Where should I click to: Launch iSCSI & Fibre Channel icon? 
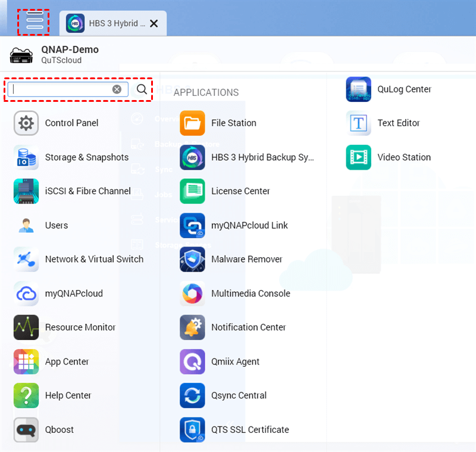coord(26,191)
